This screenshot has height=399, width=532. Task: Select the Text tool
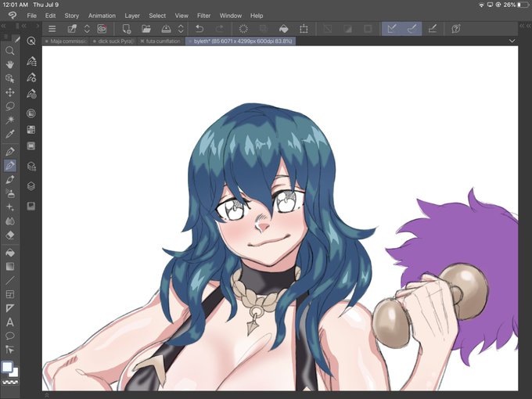pos(10,322)
